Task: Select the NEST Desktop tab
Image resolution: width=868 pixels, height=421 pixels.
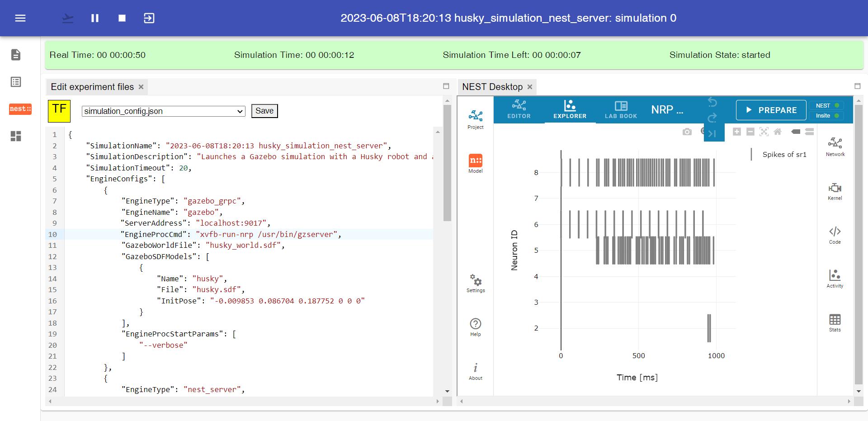Action: tap(492, 87)
